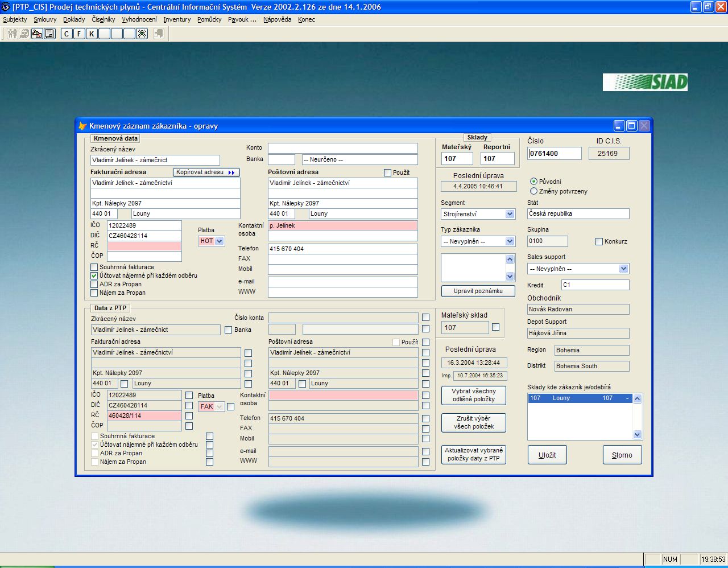This screenshot has width=728, height=568.
Task: Open the Číselníky menu
Action: (103, 19)
